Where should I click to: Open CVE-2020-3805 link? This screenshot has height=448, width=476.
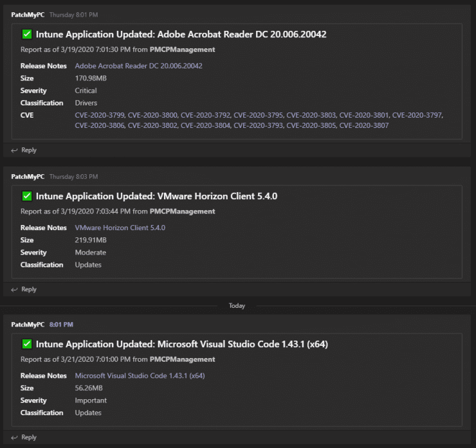pos(311,125)
